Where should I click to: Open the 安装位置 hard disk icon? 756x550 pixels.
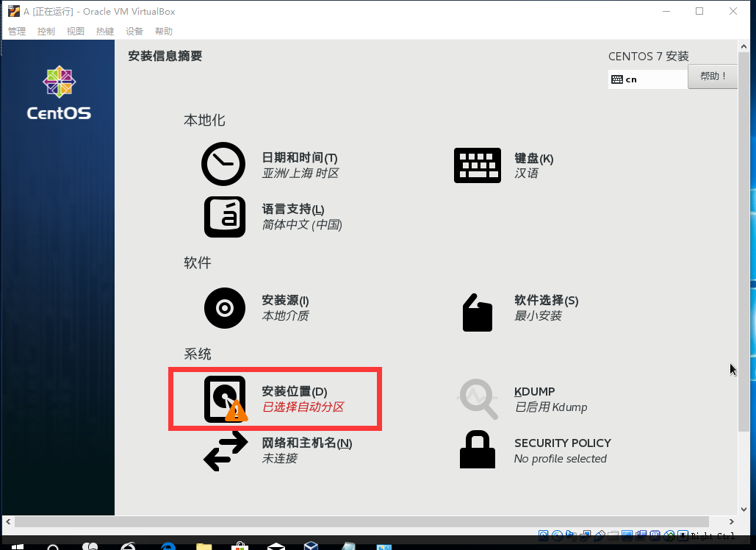tap(226, 399)
